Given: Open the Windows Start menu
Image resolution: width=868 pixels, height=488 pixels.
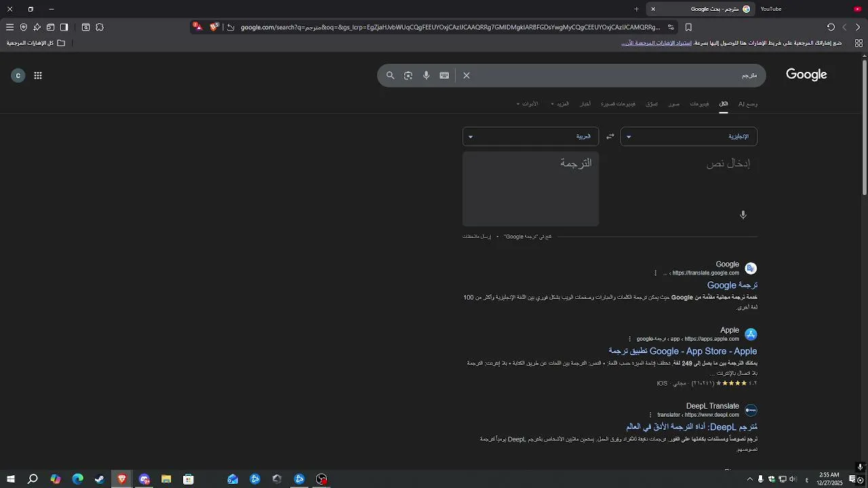Looking at the screenshot, I should (10, 479).
